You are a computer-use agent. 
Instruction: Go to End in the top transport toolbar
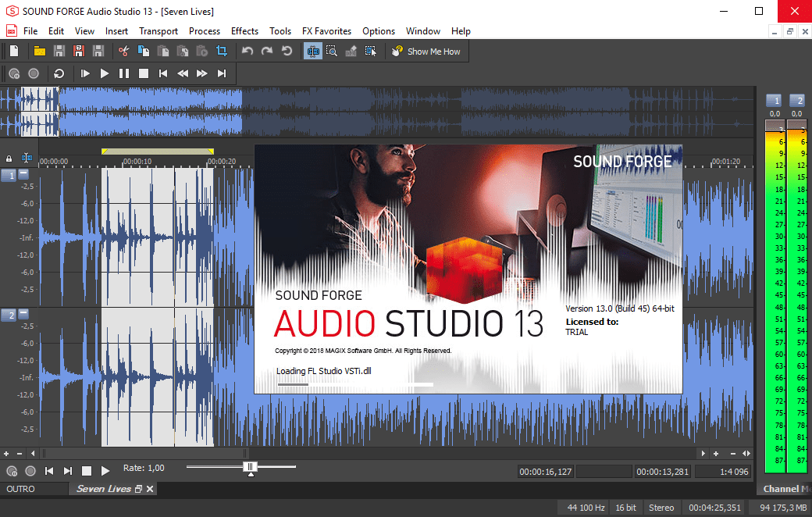222,73
